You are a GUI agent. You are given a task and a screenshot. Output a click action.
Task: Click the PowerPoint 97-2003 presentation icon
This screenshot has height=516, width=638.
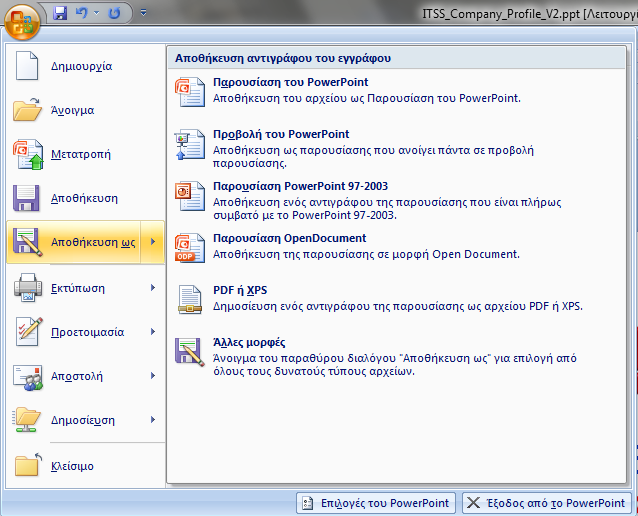click(190, 196)
